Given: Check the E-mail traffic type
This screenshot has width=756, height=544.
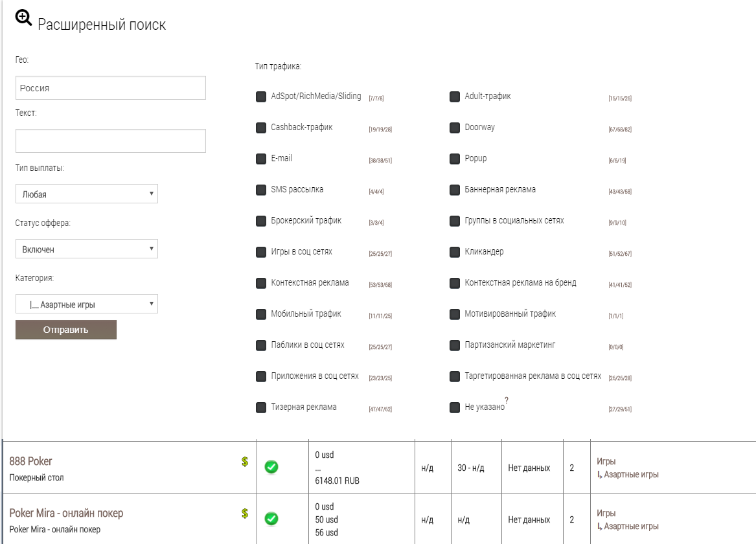Looking at the screenshot, I should point(261,159).
